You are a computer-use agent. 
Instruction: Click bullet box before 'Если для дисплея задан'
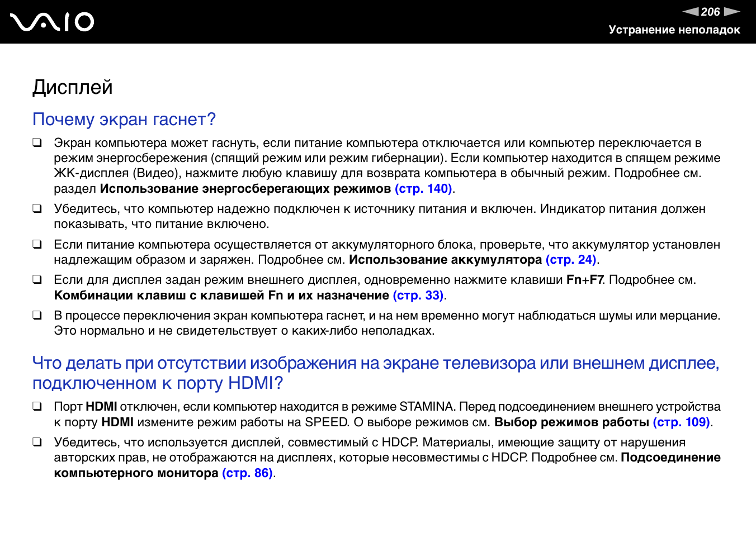point(37,279)
